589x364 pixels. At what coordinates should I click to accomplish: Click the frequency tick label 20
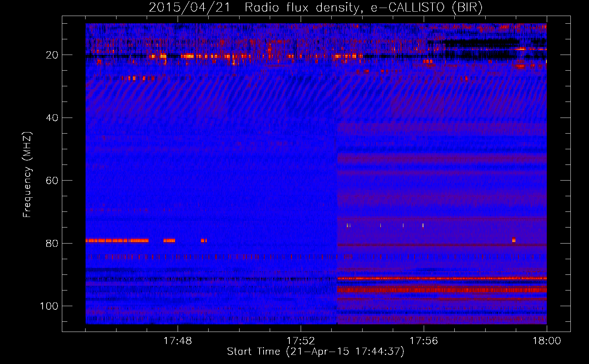52,55
